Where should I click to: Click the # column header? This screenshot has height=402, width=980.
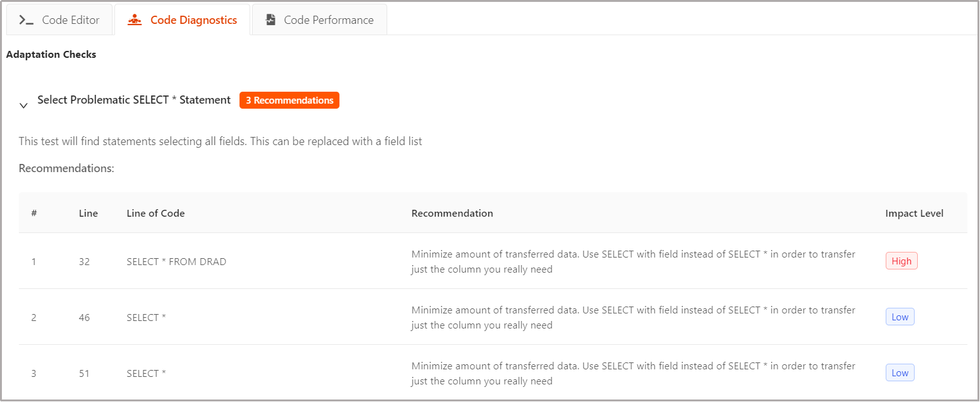click(34, 213)
